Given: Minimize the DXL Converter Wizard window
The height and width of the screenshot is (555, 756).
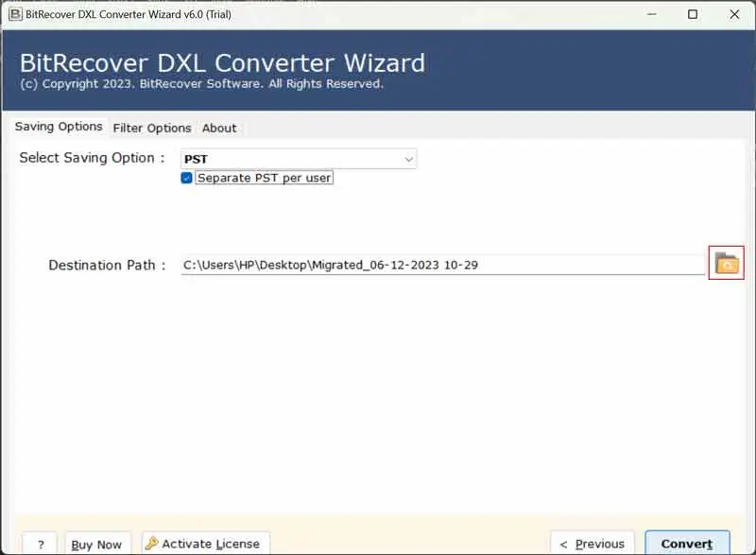Looking at the screenshot, I should click(x=651, y=14).
